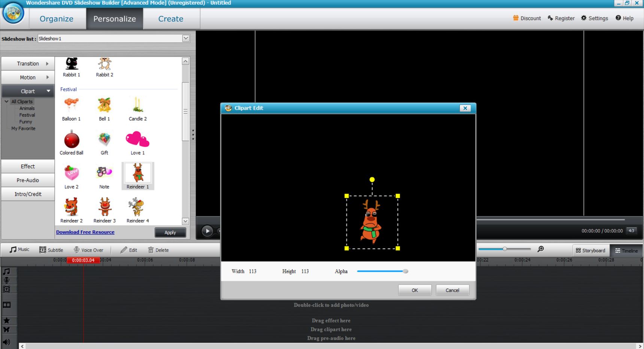Click the voice over microphone track icon
This screenshot has width=644, height=349.
[x=6, y=280]
